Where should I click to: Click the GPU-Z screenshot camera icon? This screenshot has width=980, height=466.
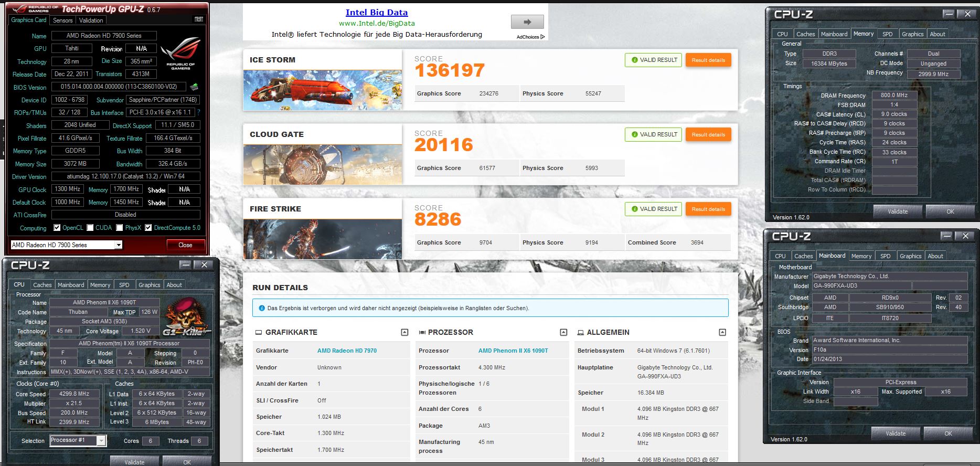(199, 19)
